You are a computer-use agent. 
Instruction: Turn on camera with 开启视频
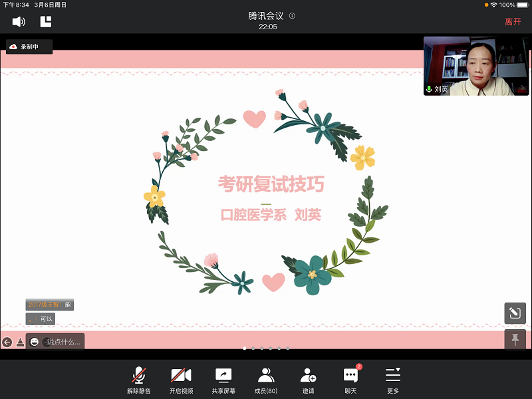point(181,380)
